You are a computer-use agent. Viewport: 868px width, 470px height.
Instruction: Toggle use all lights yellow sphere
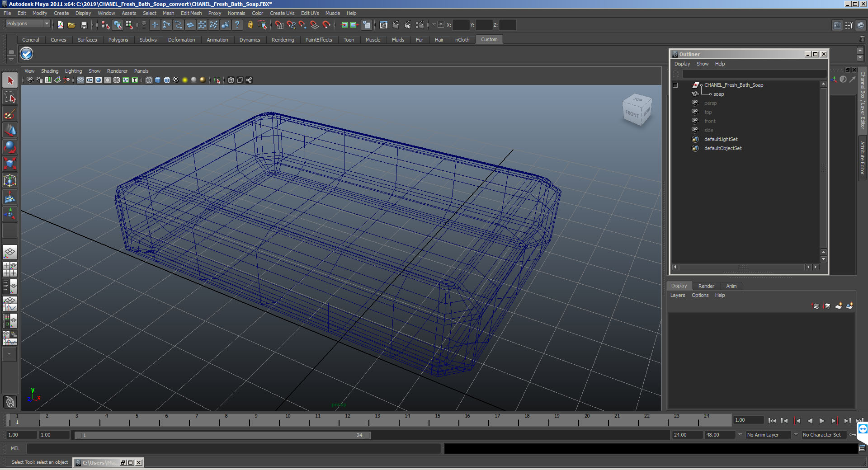[185, 80]
